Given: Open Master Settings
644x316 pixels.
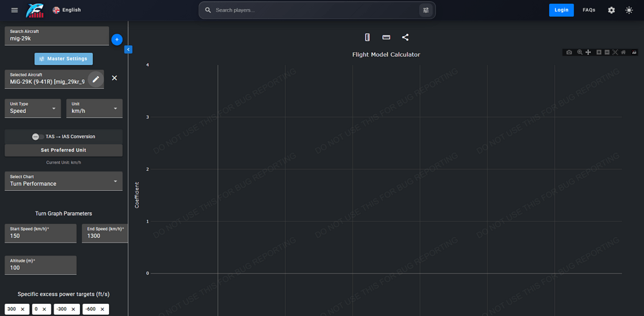Looking at the screenshot, I should (x=64, y=59).
